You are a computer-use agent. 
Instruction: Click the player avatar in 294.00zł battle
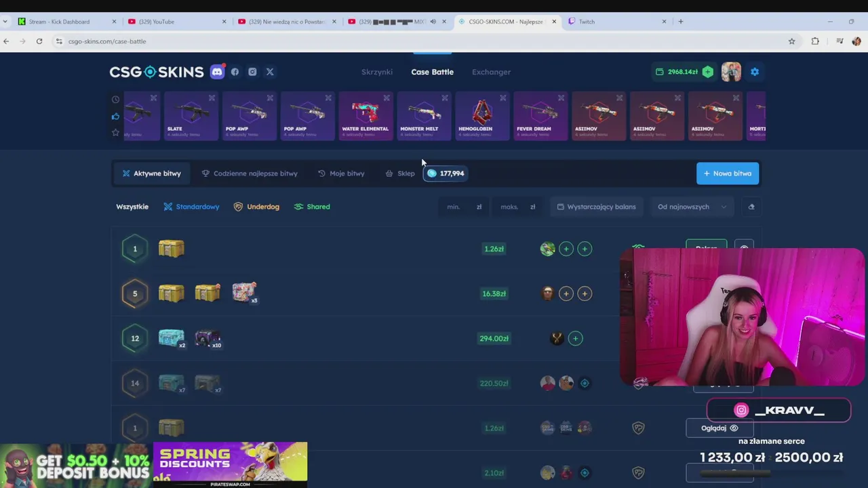click(x=557, y=338)
